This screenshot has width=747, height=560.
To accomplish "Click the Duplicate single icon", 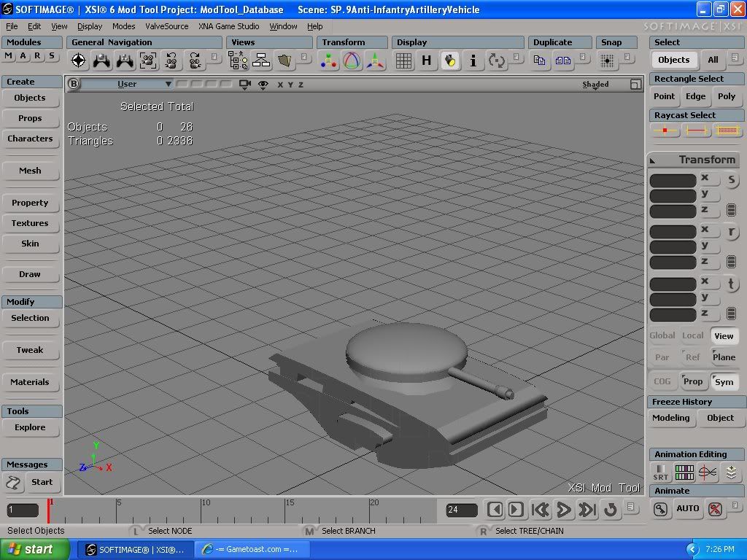I will 539,61.
